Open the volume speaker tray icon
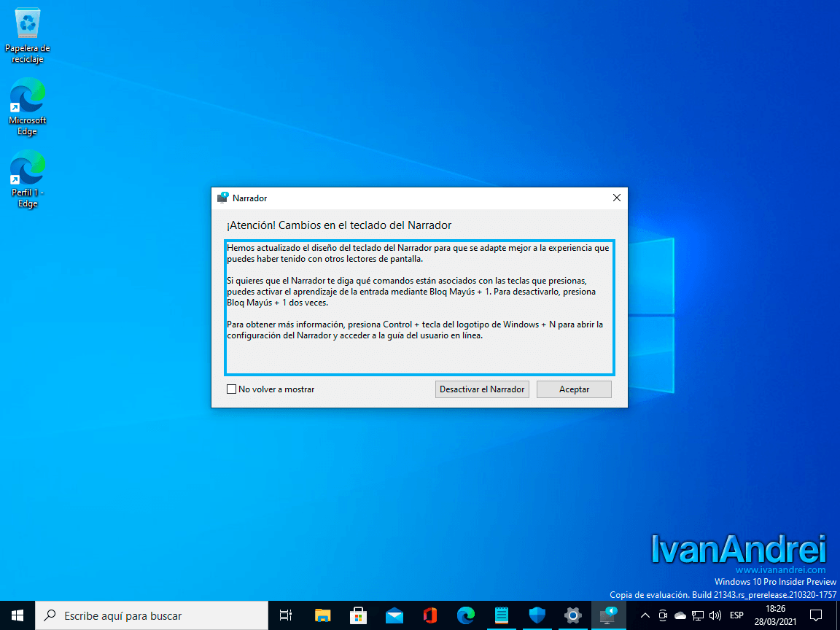Screen dimensions: 840x630 [x=715, y=615]
